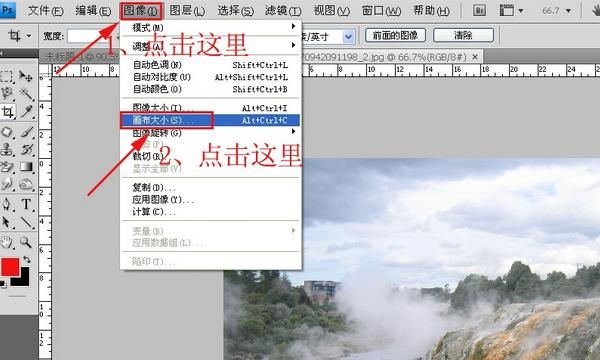The width and height of the screenshot is (600, 360).
Task: Open the 窗口(W) menu
Action: tap(381, 11)
